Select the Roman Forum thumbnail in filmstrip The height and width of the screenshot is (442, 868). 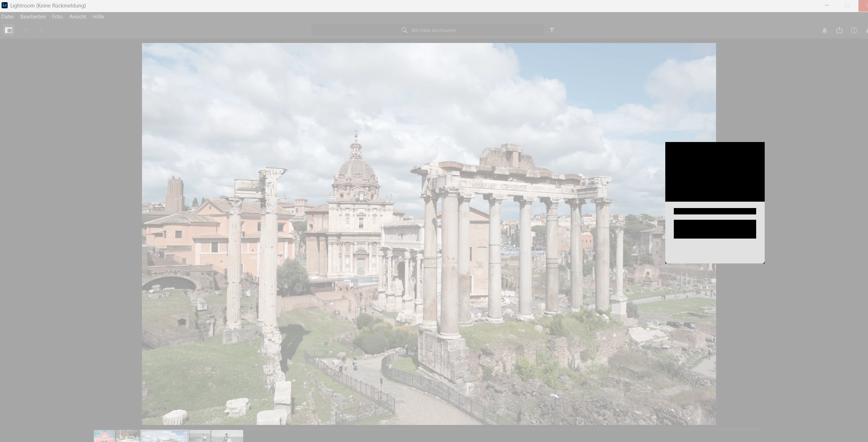click(x=164, y=436)
